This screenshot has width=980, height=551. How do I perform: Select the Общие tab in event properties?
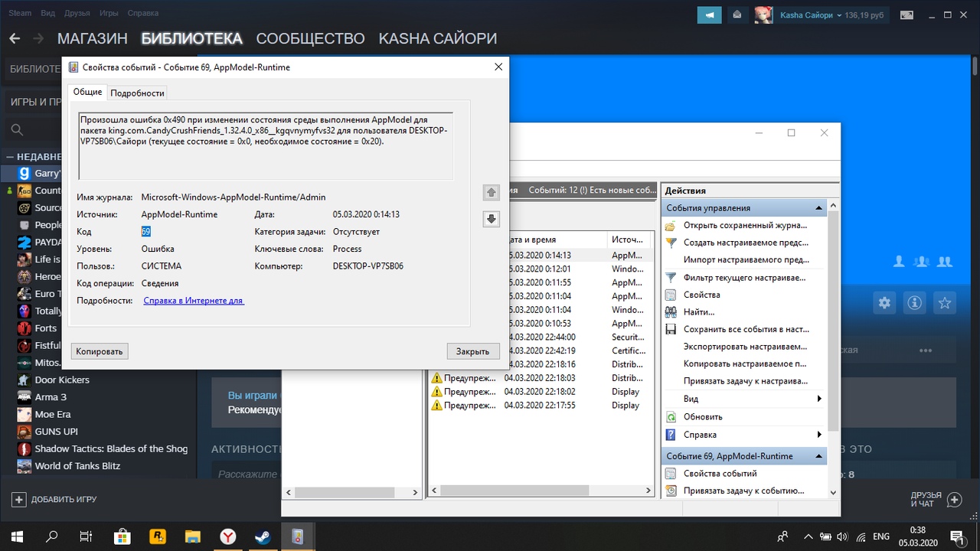(x=87, y=92)
